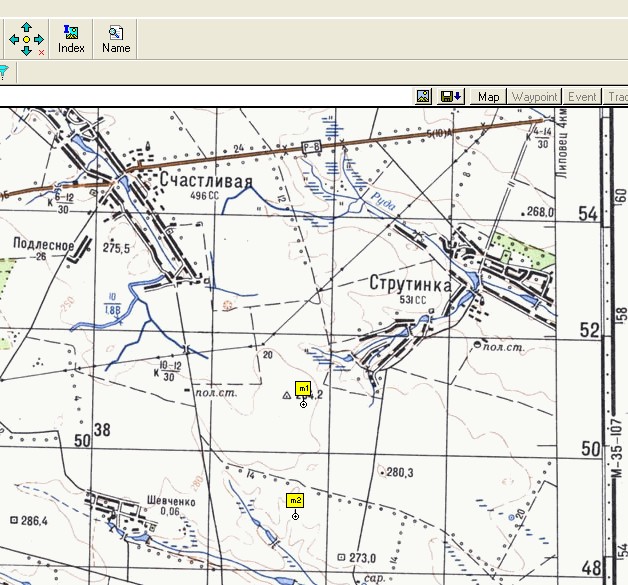The image size is (628, 585).
Task: Click the Струтинка village label on map
Action: point(410,284)
